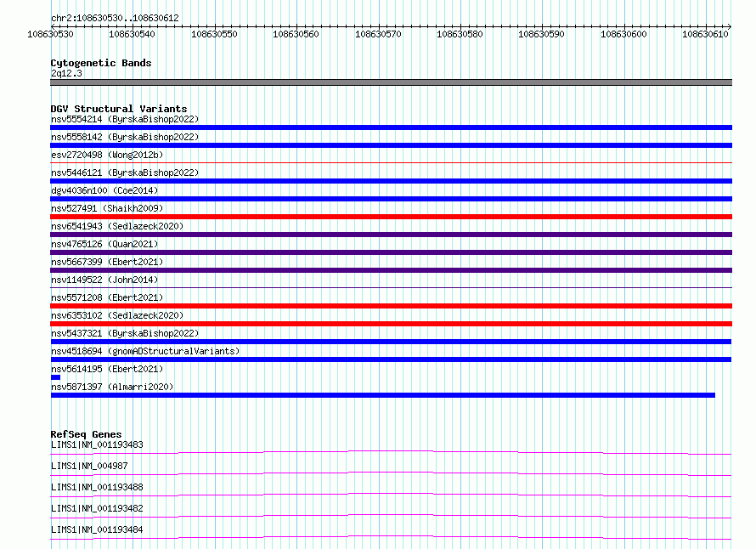Open nsv4518694 (gnomADStructuralVariants) label
Image resolution: width=756 pixels, height=549 pixels.
[x=145, y=351]
